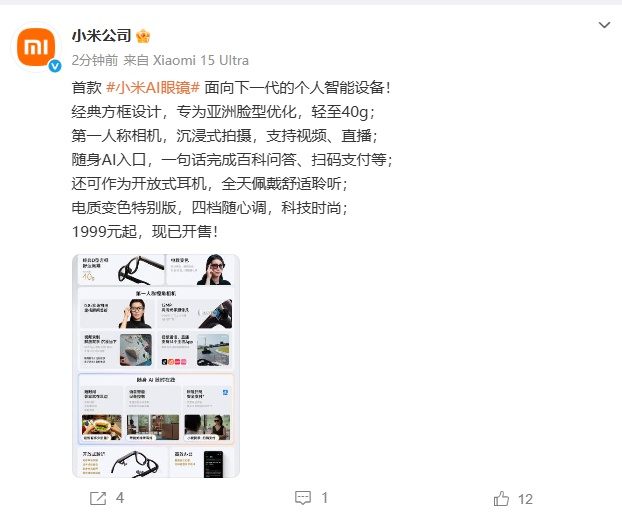
Task: Open the orange Xiaomi logo avatar
Action: (x=38, y=48)
